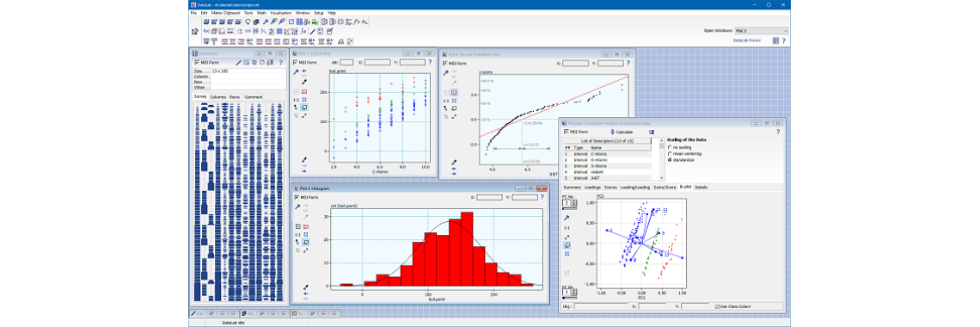Click the diagonal resize arrow icon in Plot 1

click(x=305, y=116)
